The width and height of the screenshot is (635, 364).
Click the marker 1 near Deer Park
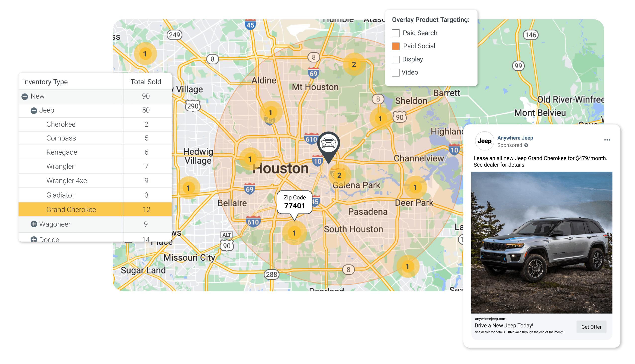click(415, 187)
